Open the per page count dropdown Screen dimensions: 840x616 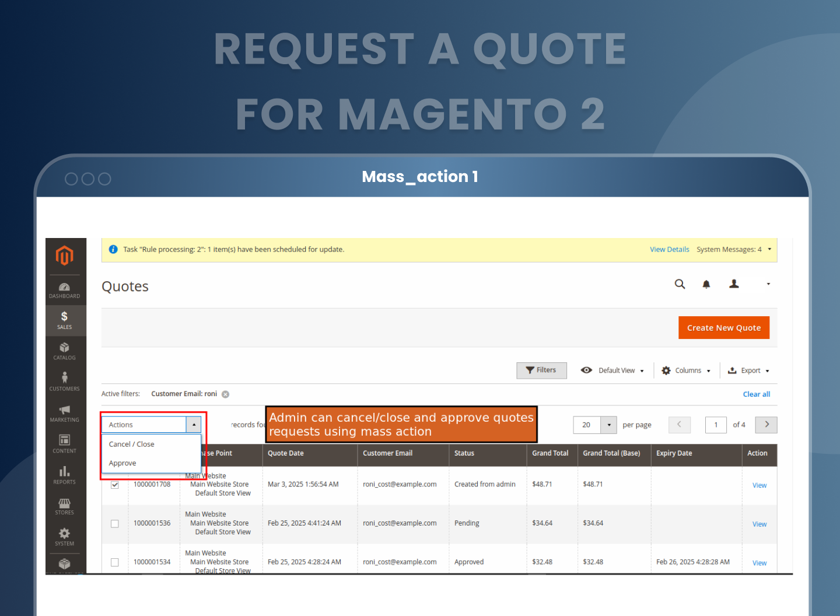tap(608, 425)
